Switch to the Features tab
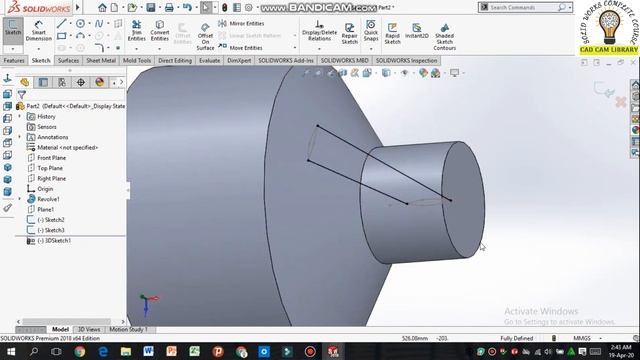 pyautogui.click(x=14, y=60)
